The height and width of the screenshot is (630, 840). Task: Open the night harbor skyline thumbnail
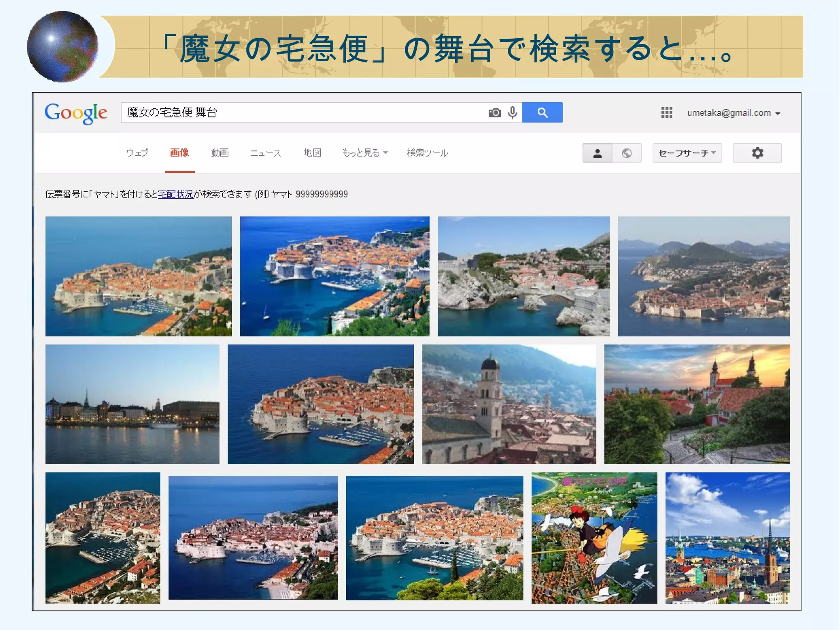click(132, 404)
